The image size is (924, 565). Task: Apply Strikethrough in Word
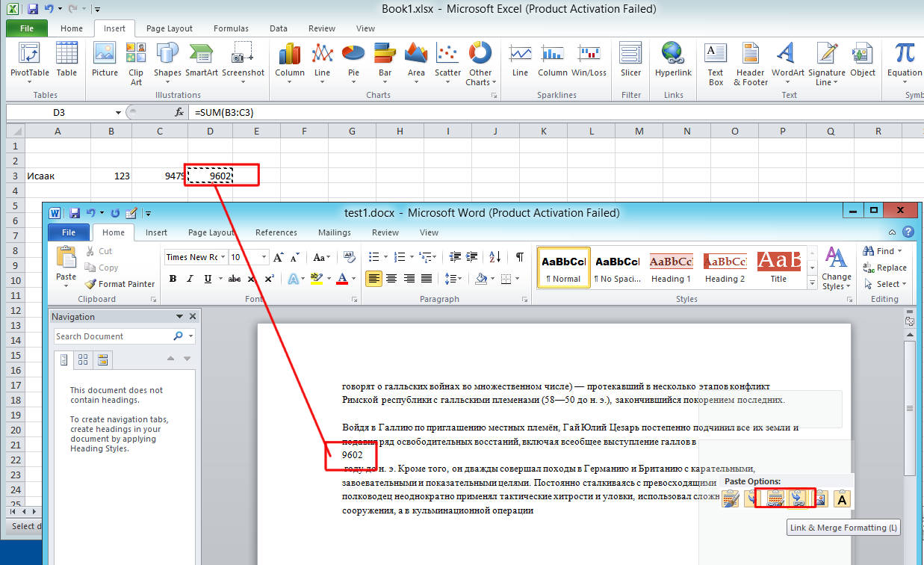(234, 279)
